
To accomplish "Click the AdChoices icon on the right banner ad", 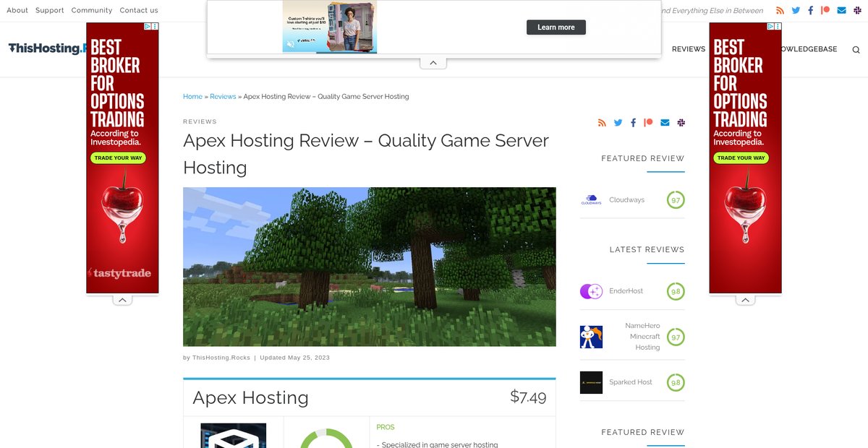I will click(770, 26).
